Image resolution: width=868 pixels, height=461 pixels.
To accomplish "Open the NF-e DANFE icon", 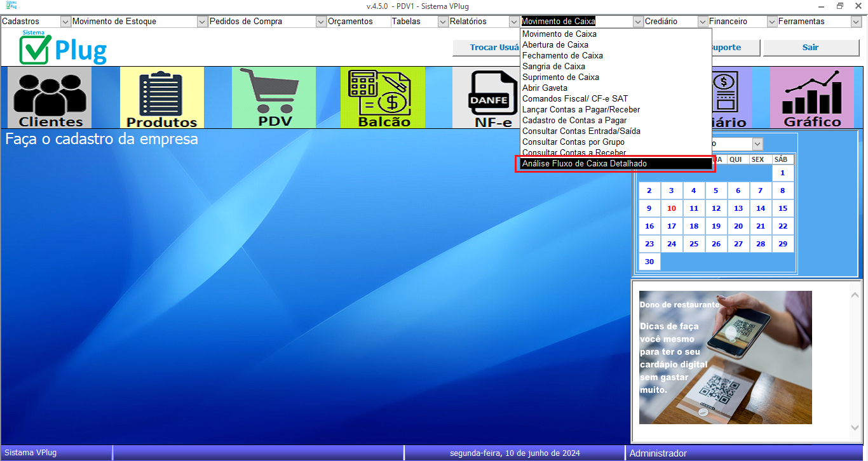I will 485,97.
